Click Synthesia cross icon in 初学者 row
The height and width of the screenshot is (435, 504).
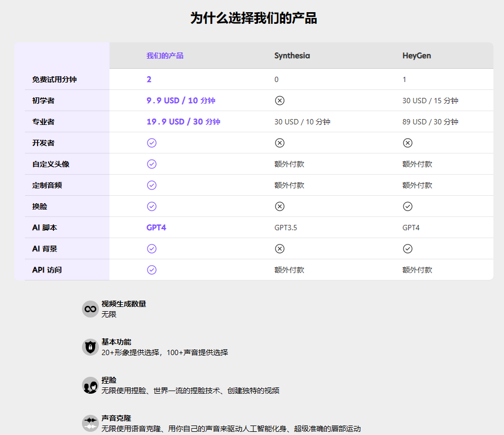tap(280, 101)
